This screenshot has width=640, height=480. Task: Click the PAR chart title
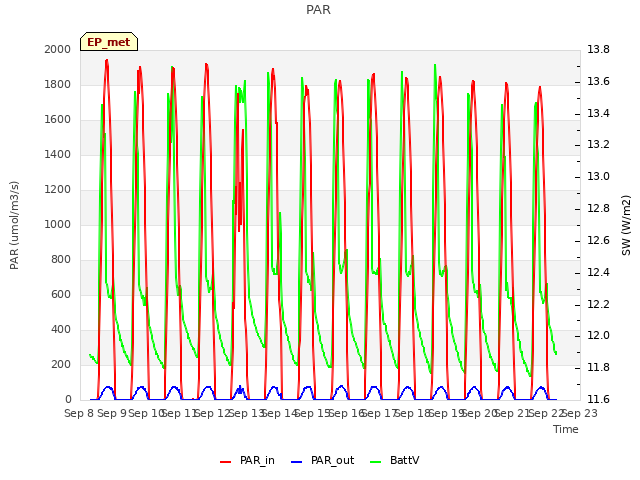(318, 10)
